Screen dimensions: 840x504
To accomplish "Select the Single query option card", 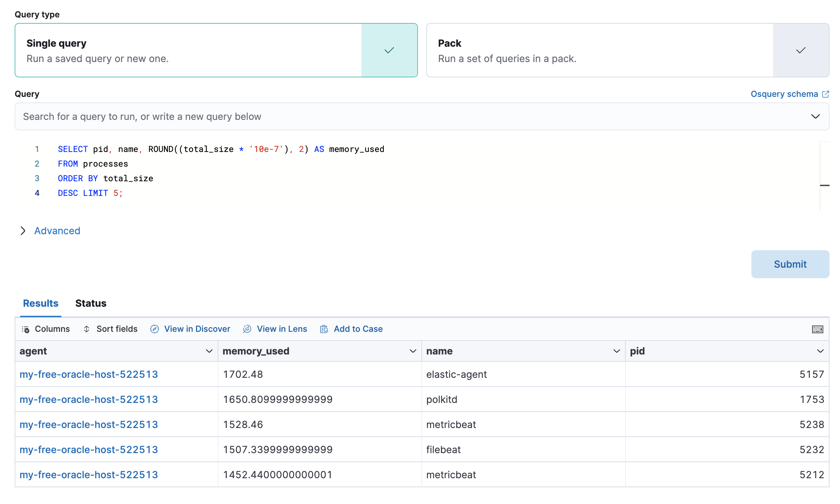I will [188, 50].
